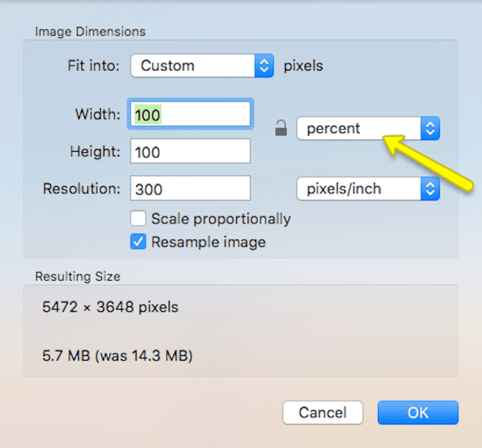This screenshot has width=482, height=448.
Task: Click the blue arrows on the Fit into popup
Action: click(x=264, y=66)
